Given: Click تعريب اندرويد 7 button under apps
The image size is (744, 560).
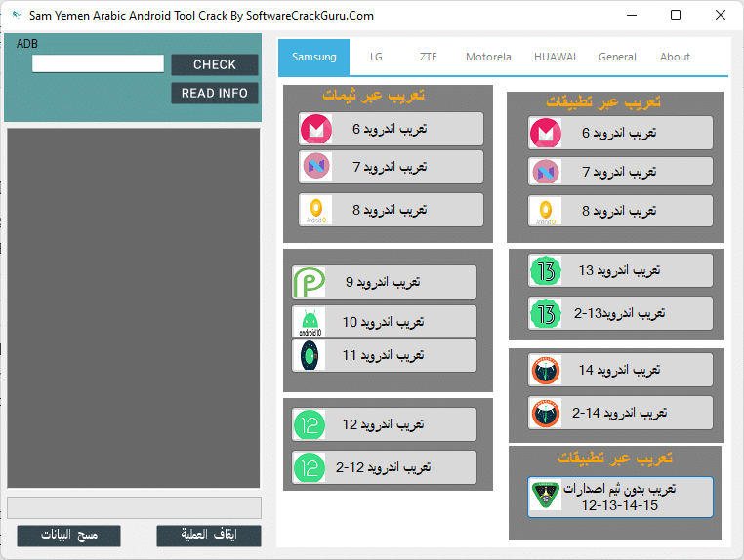Looking at the screenshot, I should point(620,171).
